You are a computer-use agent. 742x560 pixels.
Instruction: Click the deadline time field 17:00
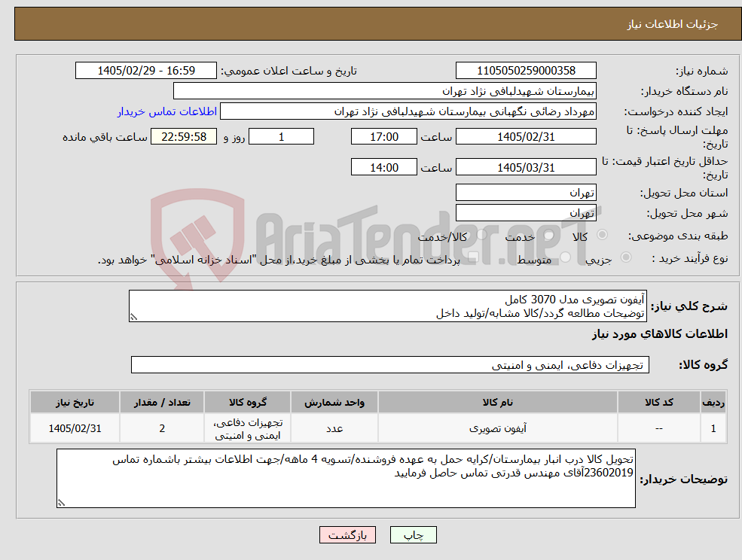(x=383, y=137)
